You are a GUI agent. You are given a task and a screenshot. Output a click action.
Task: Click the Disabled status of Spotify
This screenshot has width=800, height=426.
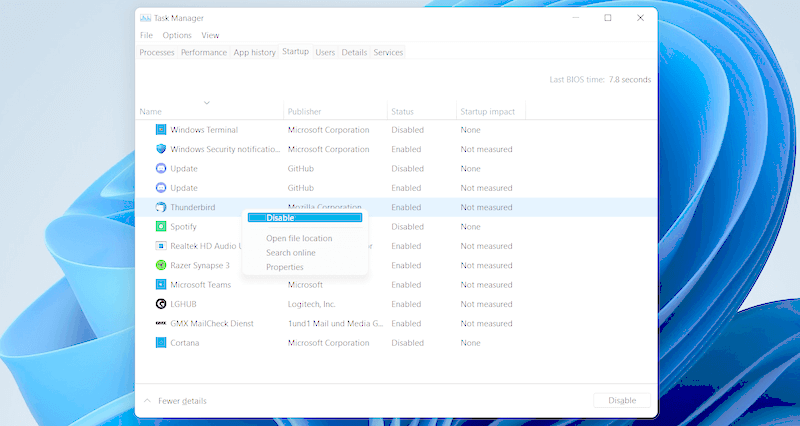[x=408, y=227]
